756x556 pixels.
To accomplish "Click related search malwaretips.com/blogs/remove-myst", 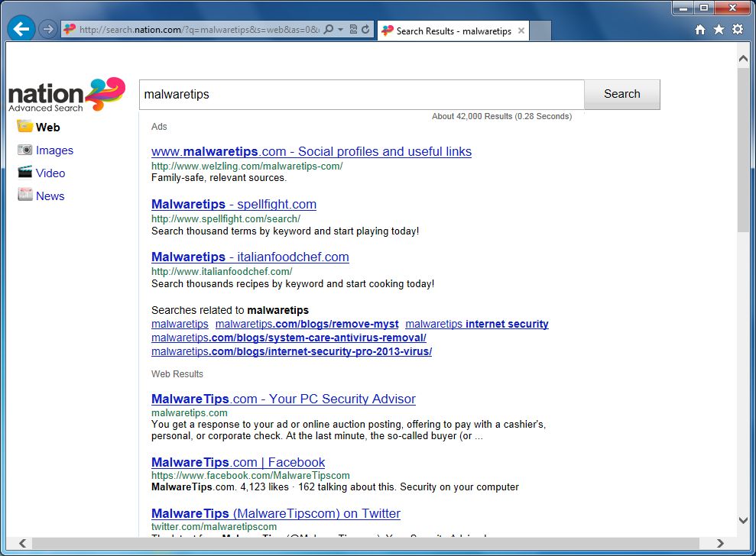I will pyautogui.click(x=307, y=324).
